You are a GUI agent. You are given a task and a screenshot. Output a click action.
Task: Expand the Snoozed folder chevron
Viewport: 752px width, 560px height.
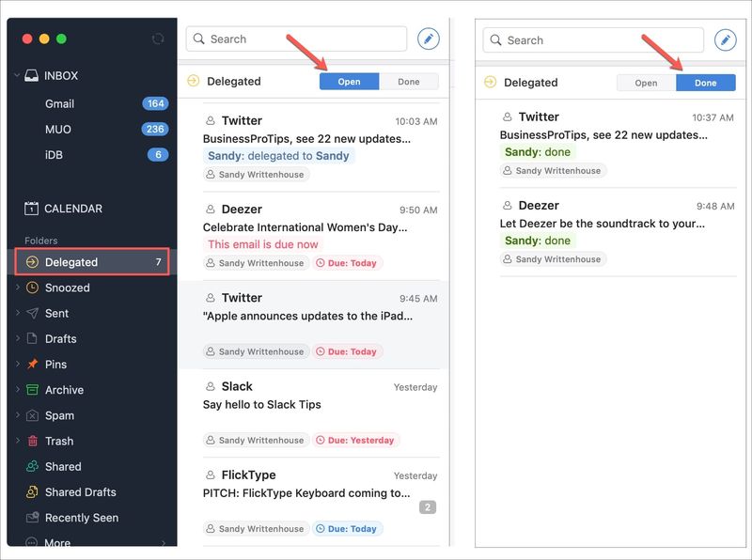tap(18, 288)
